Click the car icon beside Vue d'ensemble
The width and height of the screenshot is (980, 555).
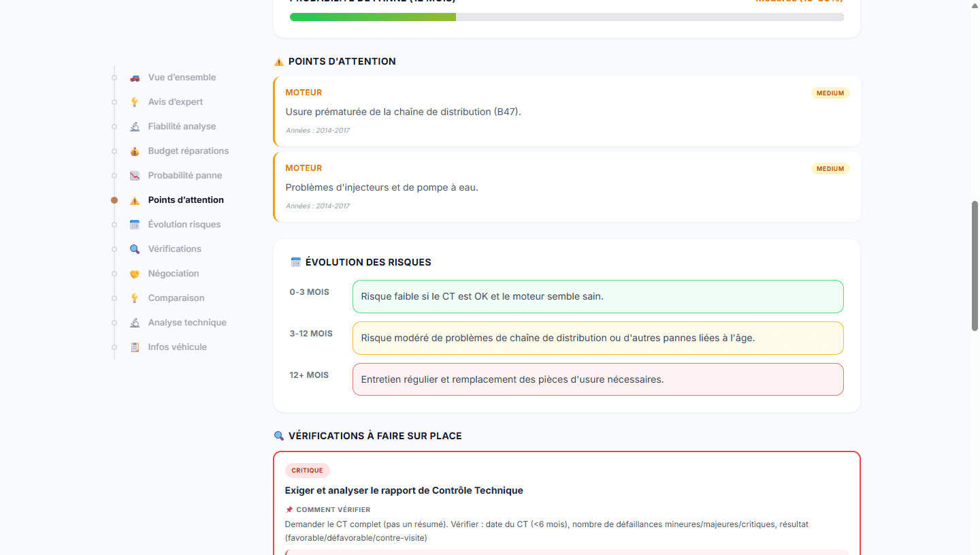(x=135, y=78)
